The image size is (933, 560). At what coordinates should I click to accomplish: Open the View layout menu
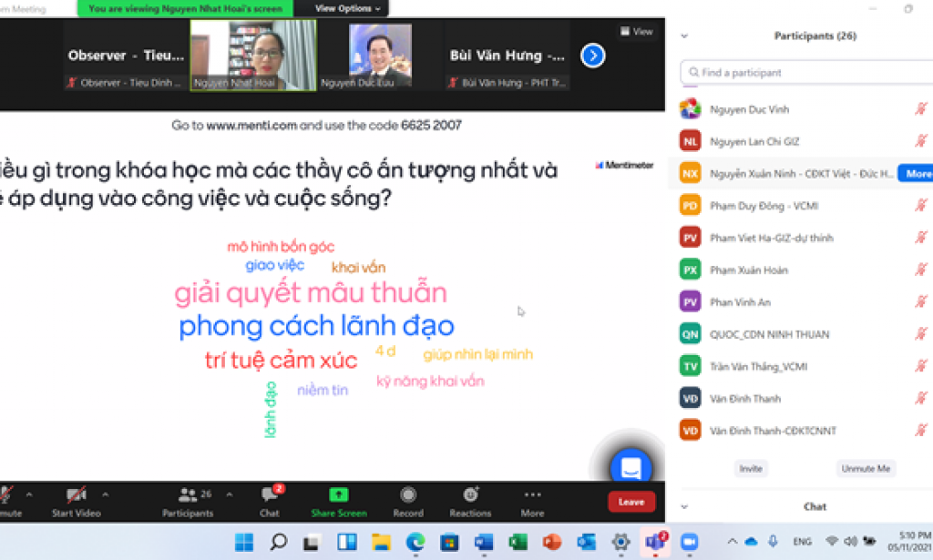coord(637,31)
